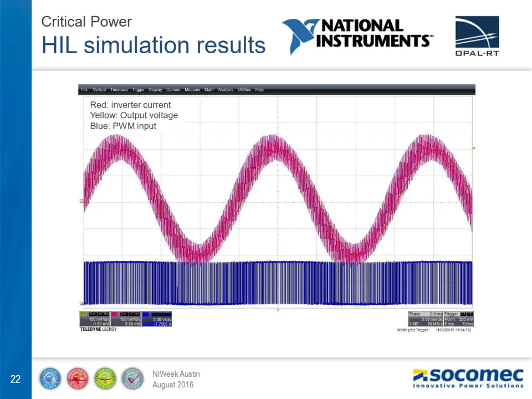Click the OPAL-RT logo

tap(477, 36)
